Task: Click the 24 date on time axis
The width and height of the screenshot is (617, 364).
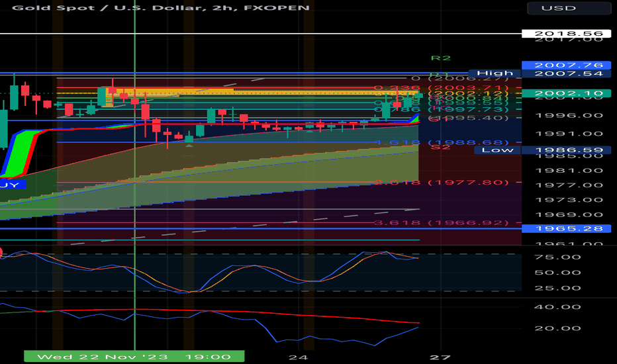Action: click(298, 357)
